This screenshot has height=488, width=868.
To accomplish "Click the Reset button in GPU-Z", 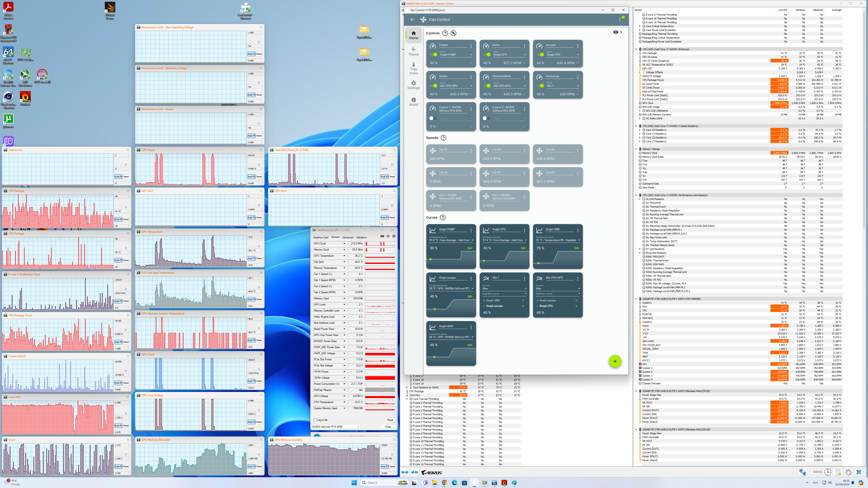I will click(390, 420).
